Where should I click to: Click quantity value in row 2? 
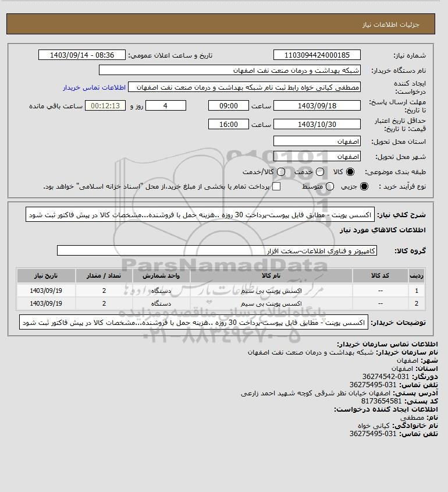[x=104, y=303]
